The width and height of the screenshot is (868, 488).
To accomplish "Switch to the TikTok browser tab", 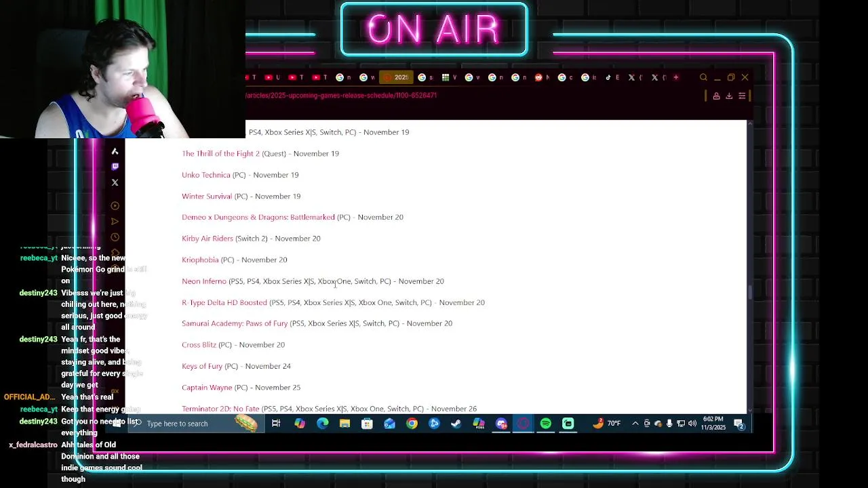I will point(612,77).
